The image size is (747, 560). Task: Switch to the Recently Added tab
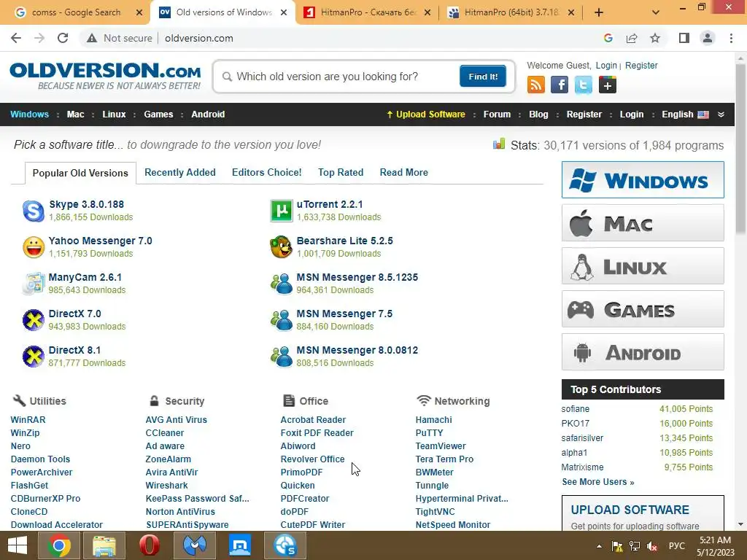pyautogui.click(x=180, y=172)
